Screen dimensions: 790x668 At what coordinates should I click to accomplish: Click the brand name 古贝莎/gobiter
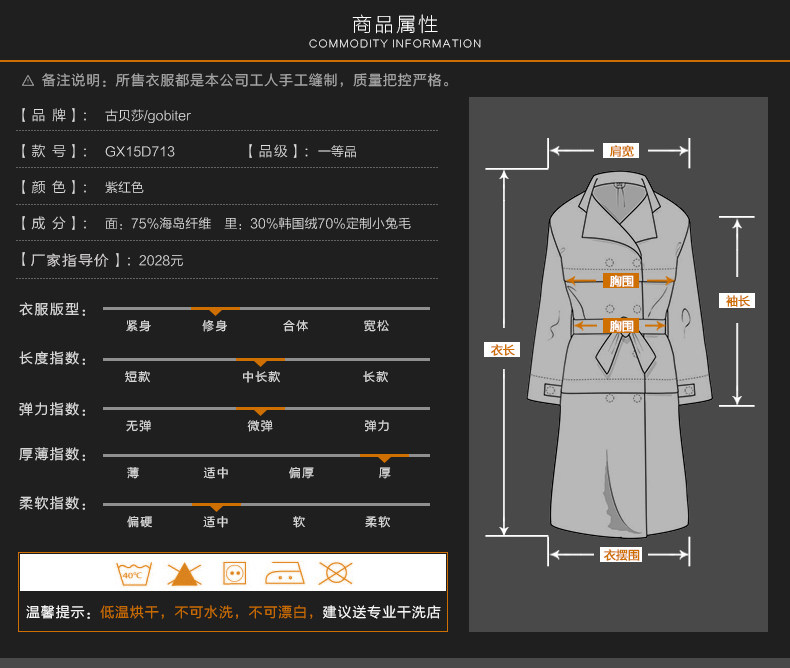click(x=148, y=116)
